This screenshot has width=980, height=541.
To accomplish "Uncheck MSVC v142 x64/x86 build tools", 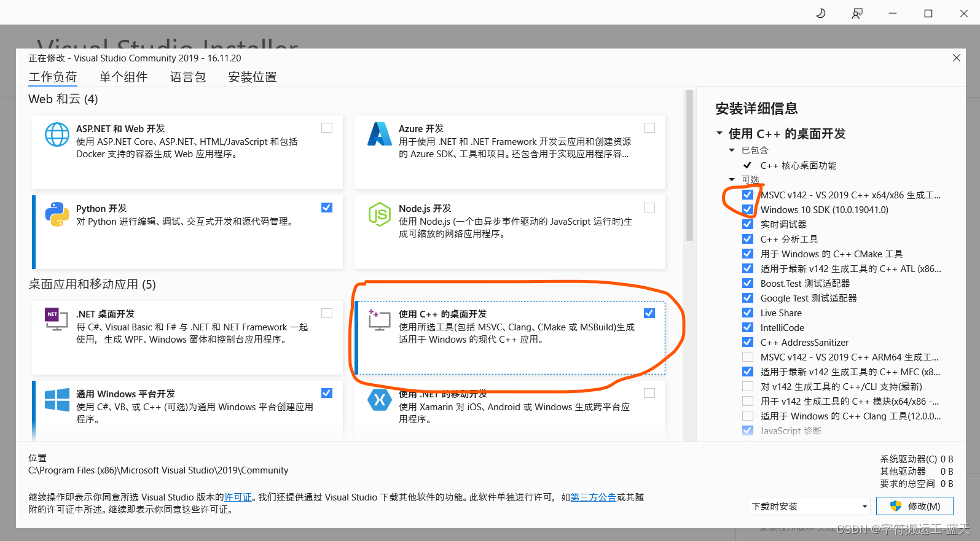I will coord(748,195).
